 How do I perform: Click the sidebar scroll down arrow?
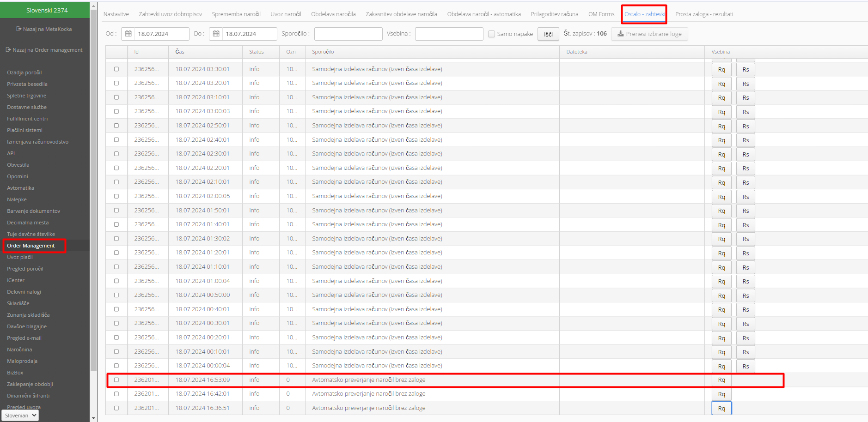coord(94,418)
